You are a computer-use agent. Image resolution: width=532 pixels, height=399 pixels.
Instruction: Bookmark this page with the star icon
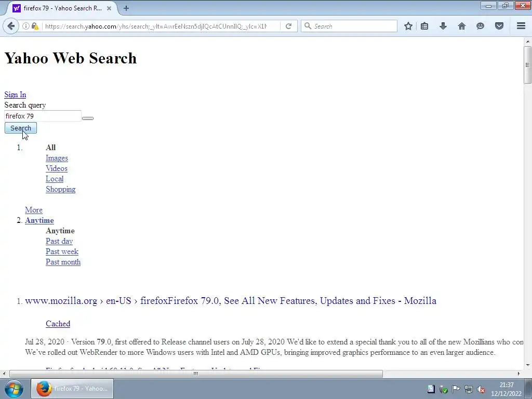[408, 26]
